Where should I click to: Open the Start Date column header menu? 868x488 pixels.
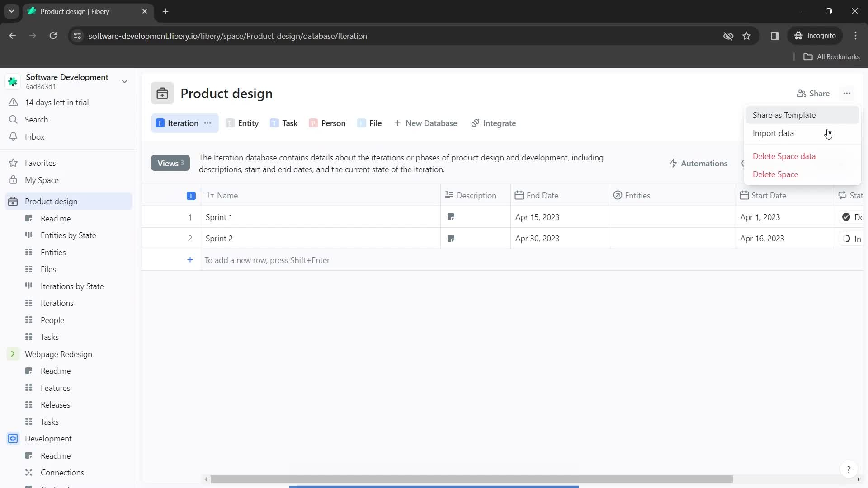pos(785,195)
